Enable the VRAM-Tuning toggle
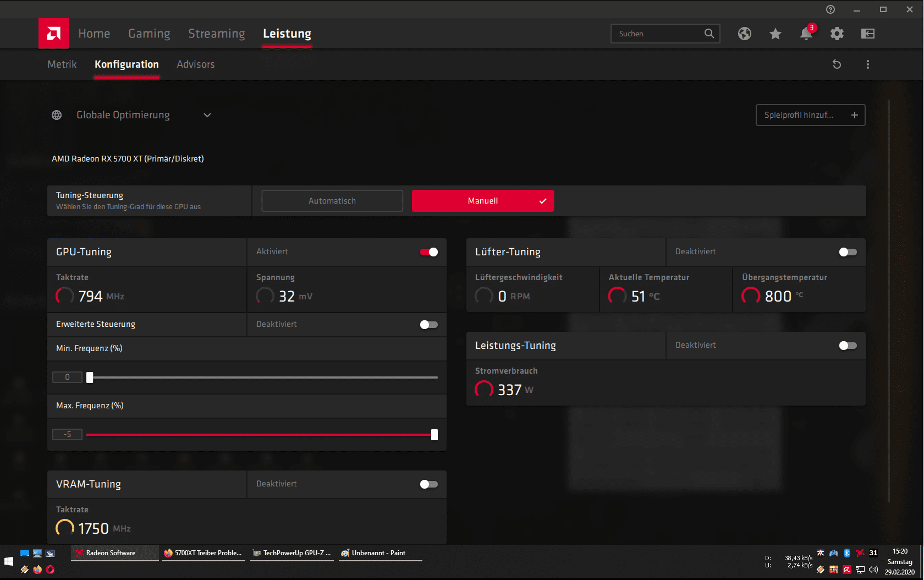The width and height of the screenshot is (924, 580). pyautogui.click(x=429, y=484)
